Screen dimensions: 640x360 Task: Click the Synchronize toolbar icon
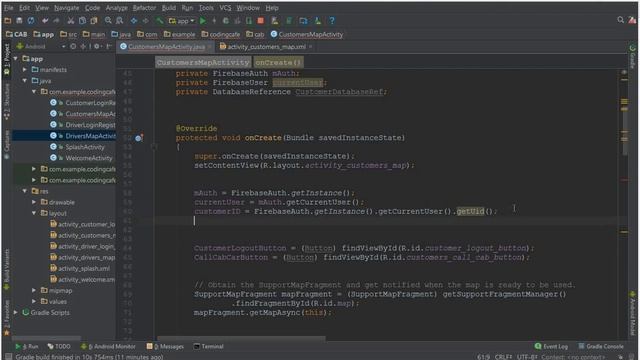point(31,20)
